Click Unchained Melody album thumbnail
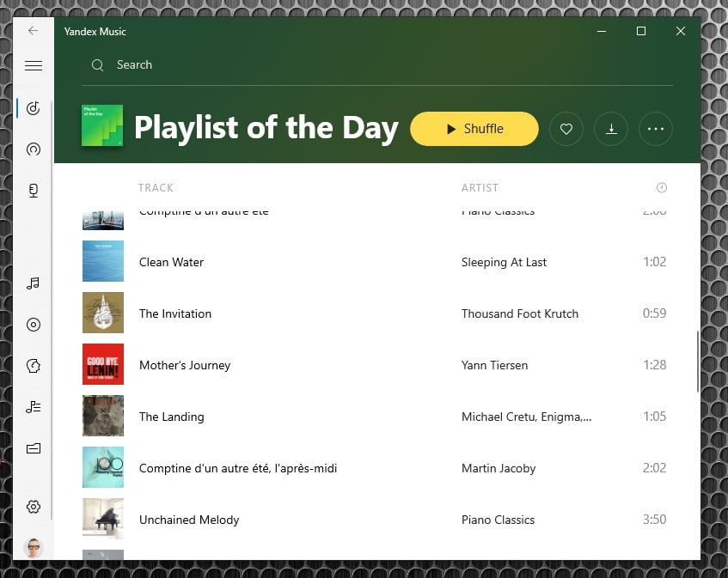This screenshot has width=728, height=578. click(103, 519)
